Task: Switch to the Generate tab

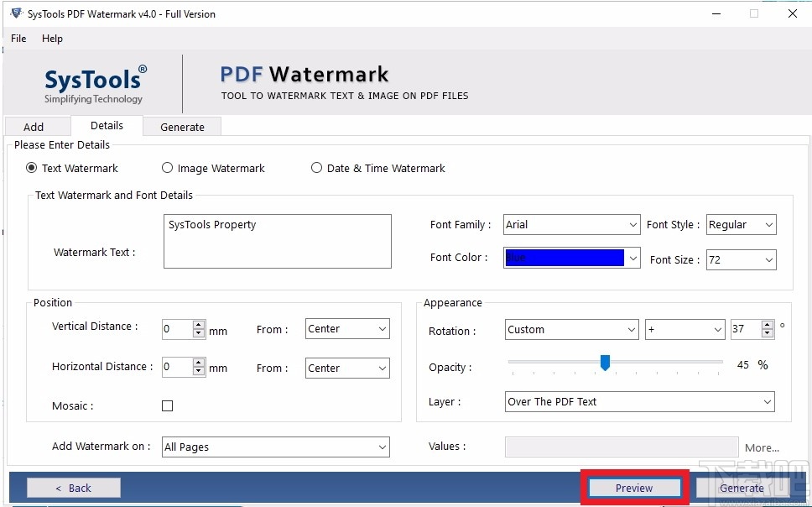Action: point(182,126)
